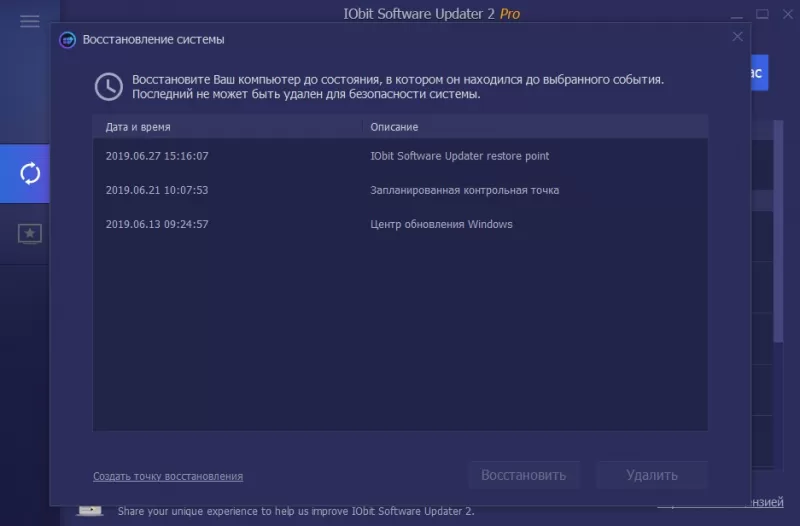This screenshot has height=526, width=800.
Task: Click 'Создать точку восстановления' link
Action: [x=168, y=476]
